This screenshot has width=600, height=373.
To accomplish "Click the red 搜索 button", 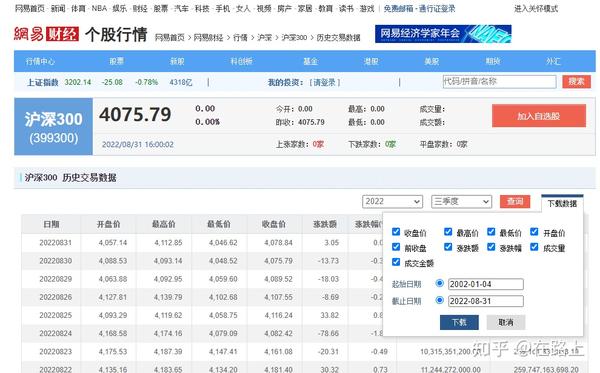I will coord(576,81).
